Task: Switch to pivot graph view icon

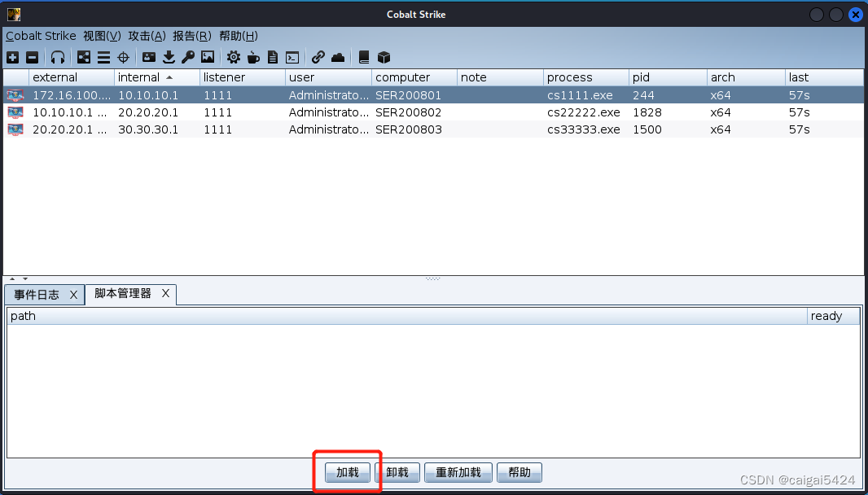Action: tap(84, 57)
